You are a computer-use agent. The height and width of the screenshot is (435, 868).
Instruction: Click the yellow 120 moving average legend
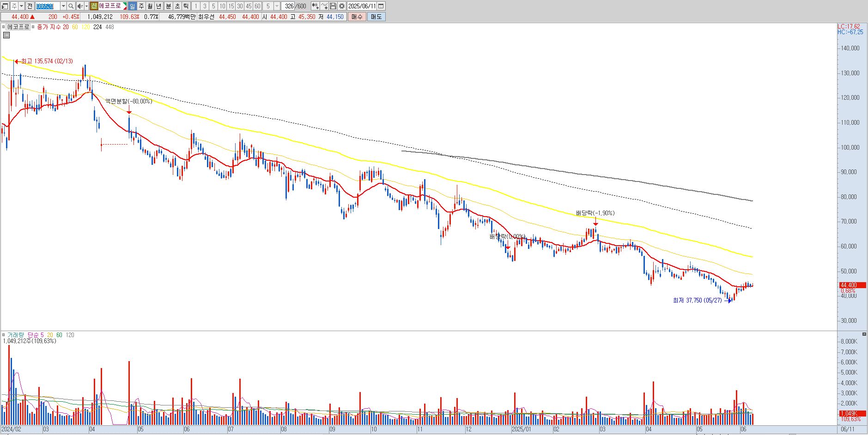85,27
